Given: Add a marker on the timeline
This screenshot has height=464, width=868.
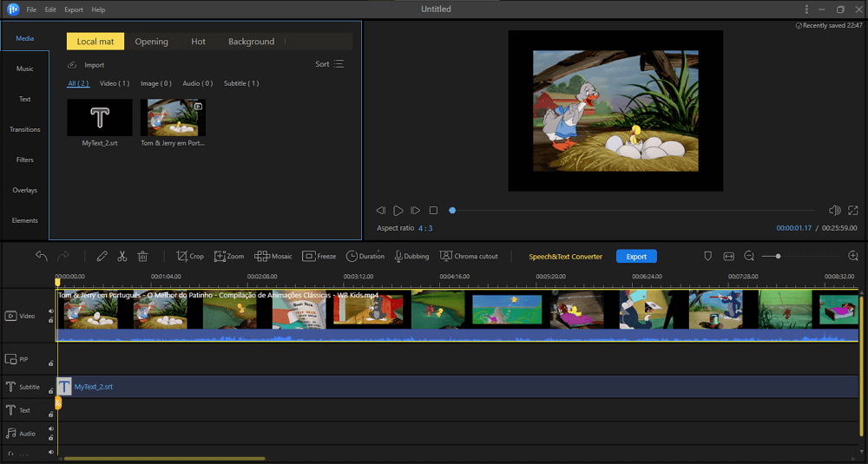Looking at the screenshot, I should 707,256.
